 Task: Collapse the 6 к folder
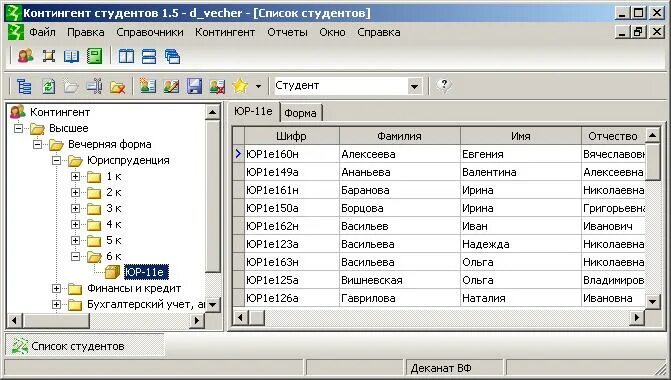[75, 257]
